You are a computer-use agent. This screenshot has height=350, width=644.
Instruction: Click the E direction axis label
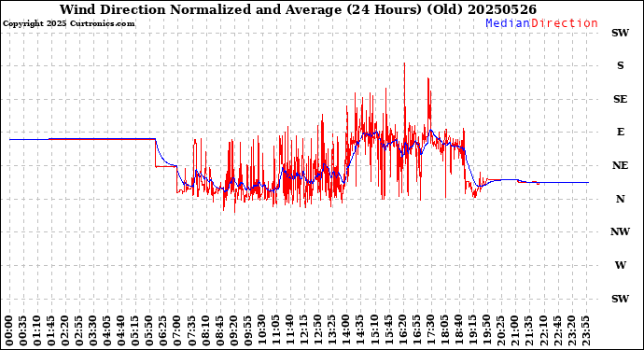click(x=620, y=132)
